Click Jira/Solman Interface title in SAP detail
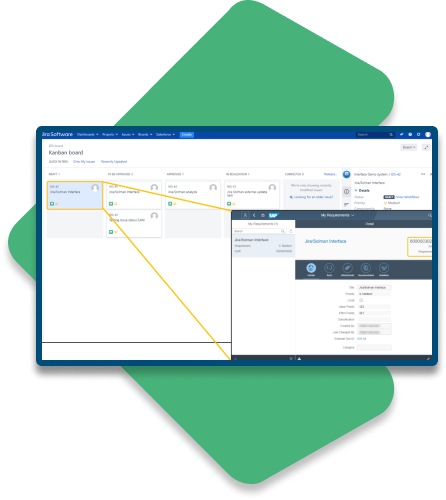This screenshot has height=500, width=446. pos(325,241)
